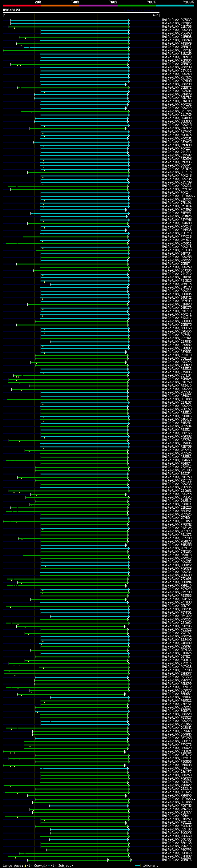Select hit UniRef100_P83585
This screenshot has width=197, height=868.
(177, 392)
